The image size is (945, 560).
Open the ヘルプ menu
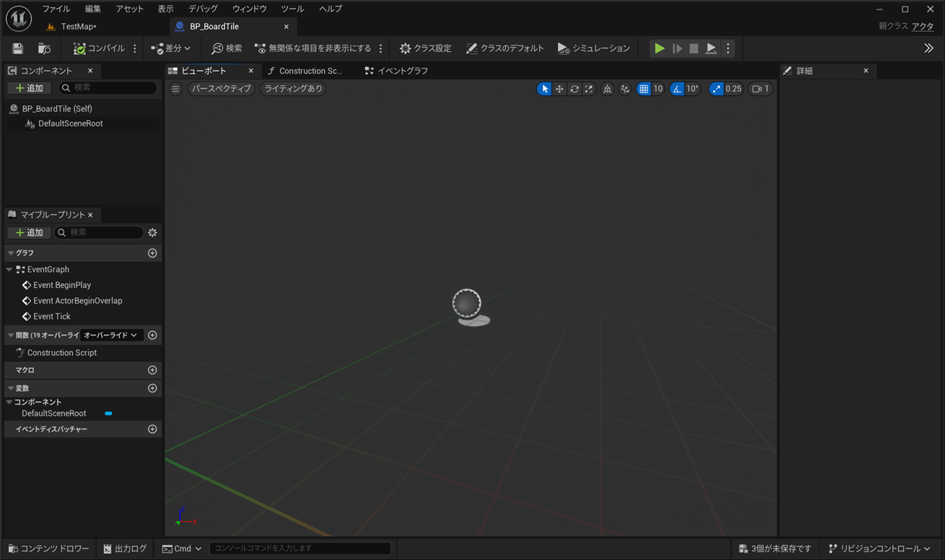(331, 9)
